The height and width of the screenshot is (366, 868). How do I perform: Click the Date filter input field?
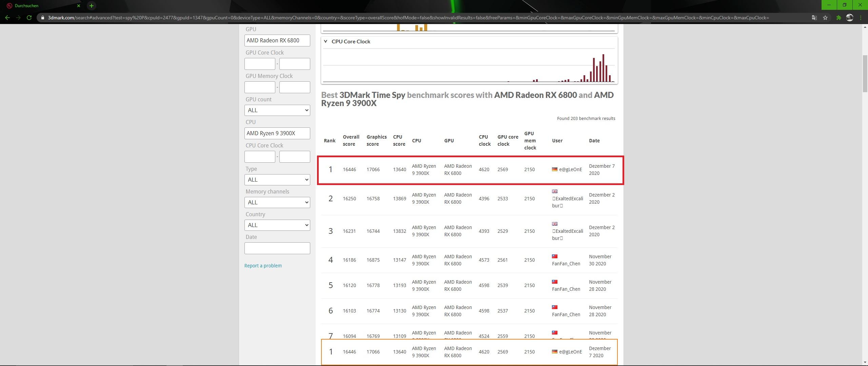point(277,248)
